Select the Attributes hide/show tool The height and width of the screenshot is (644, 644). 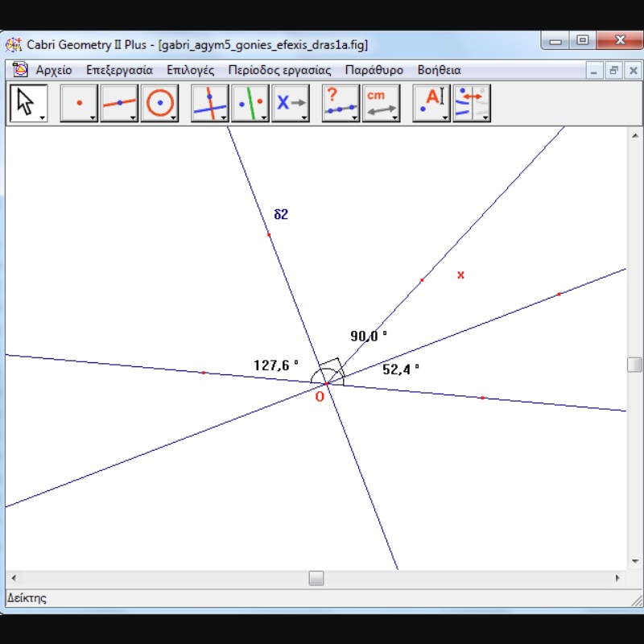(472, 103)
